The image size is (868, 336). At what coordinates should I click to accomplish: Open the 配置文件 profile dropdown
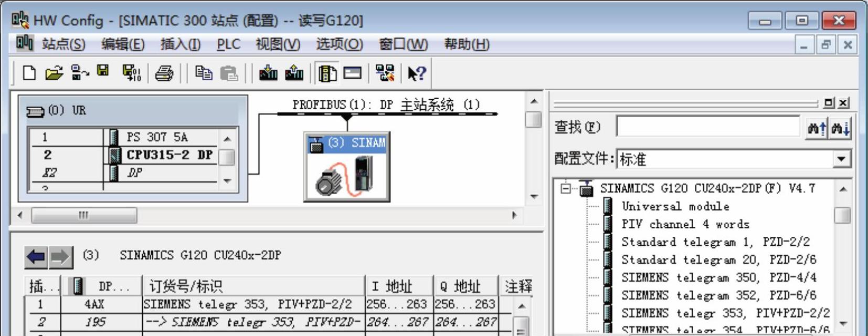[x=841, y=159]
